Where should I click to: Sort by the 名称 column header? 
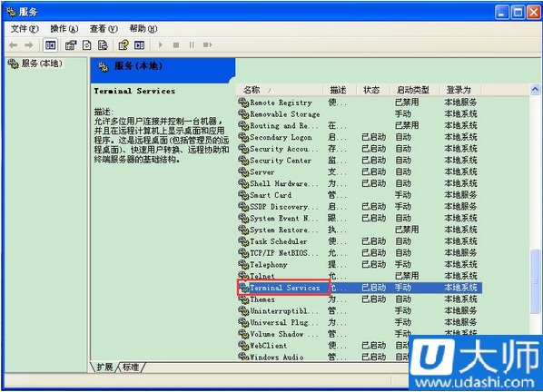pos(280,90)
